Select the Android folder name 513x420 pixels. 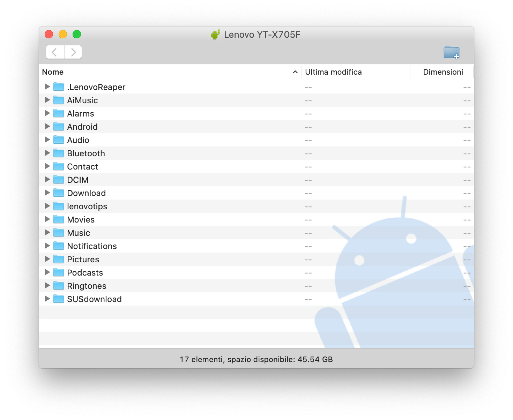click(82, 127)
